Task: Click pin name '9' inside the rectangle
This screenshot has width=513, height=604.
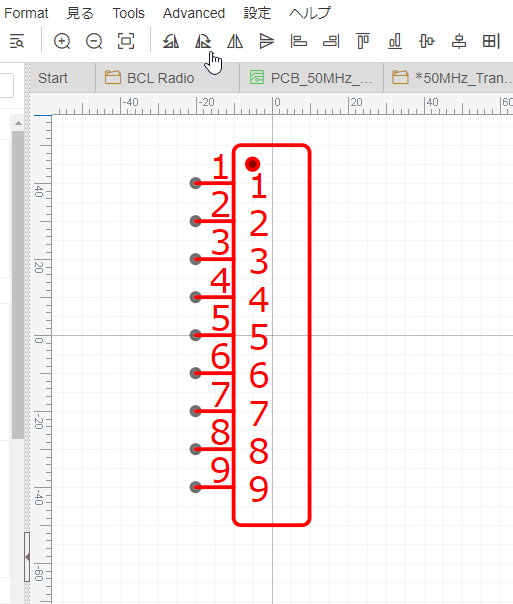Action: 258,489
